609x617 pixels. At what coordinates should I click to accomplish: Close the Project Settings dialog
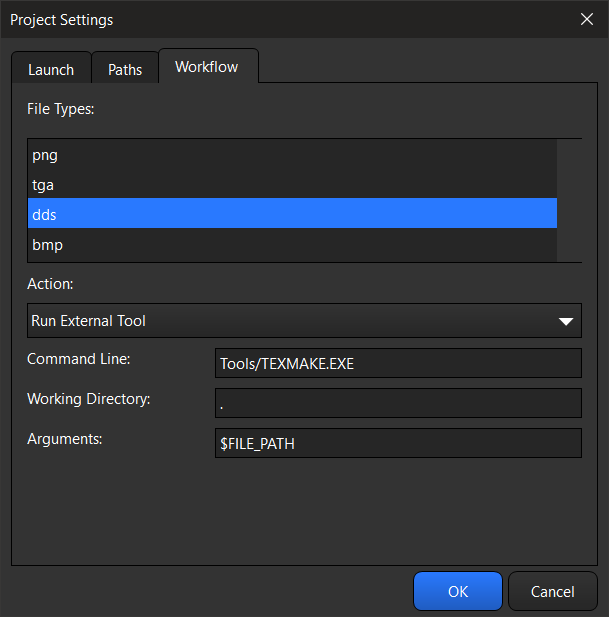click(586, 19)
